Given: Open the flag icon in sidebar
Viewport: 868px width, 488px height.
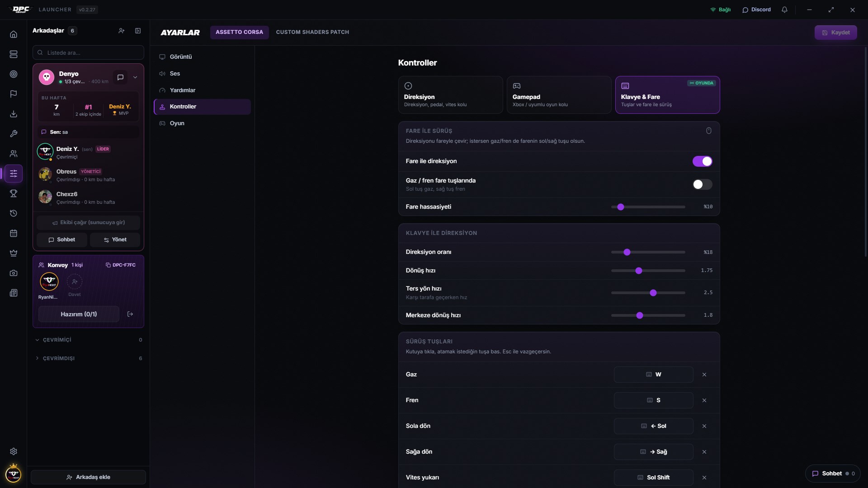Looking at the screenshot, I should click(x=14, y=94).
